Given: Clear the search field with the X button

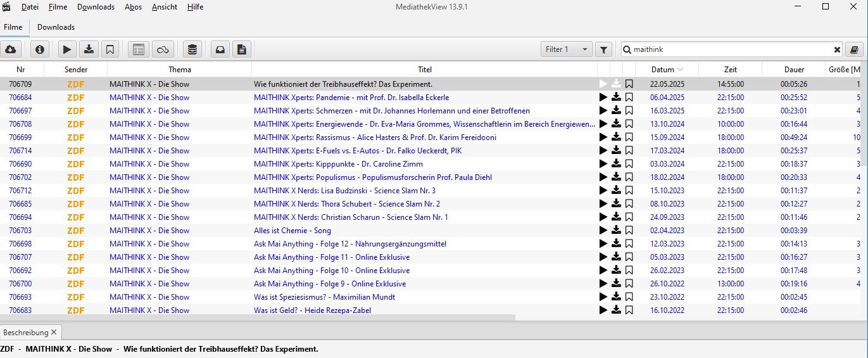Looking at the screenshot, I should (x=837, y=49).
